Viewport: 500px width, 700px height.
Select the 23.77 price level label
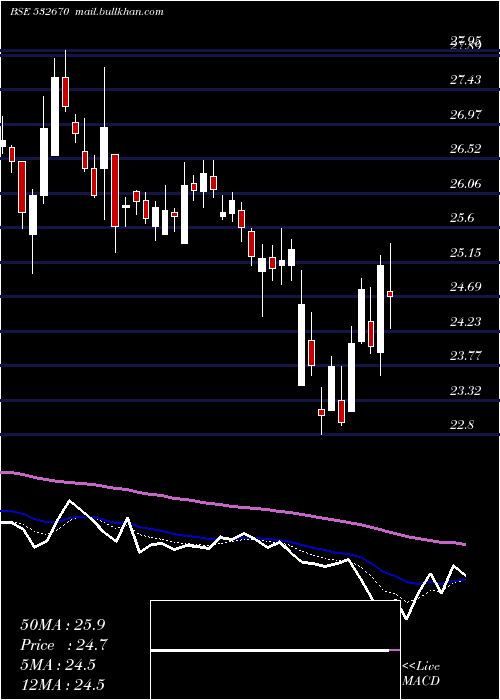[465, 356]
